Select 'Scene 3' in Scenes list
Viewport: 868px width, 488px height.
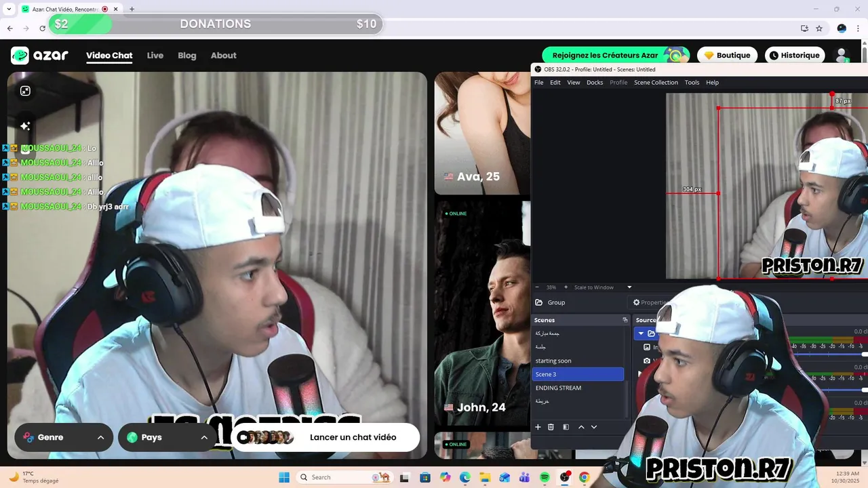click(578, 374)
